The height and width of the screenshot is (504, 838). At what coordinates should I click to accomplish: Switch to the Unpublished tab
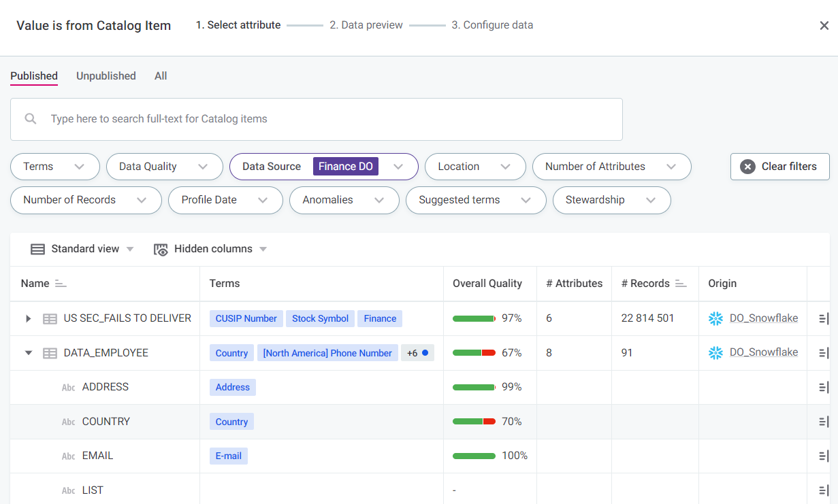point(106,76)
